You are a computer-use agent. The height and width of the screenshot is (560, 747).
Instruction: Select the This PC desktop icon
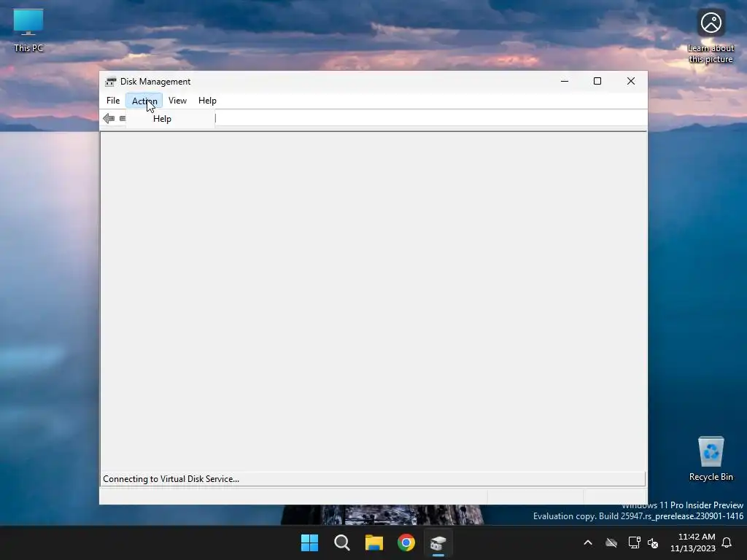28,31
